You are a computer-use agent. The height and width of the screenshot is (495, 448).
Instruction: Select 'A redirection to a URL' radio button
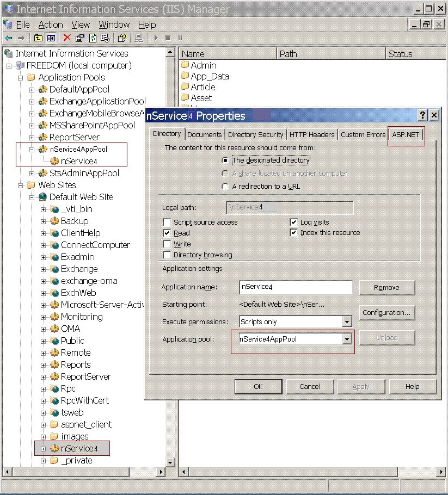[225, 187]
